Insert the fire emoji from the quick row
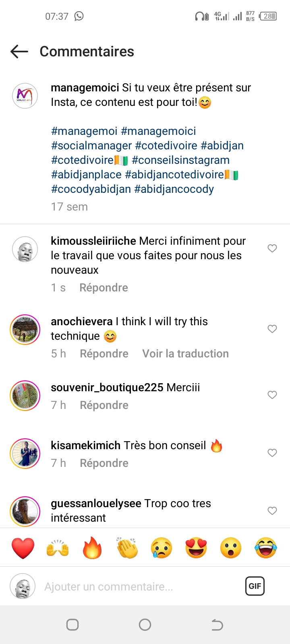The height and width of the screenshot is (644, 290). point(92,548)
